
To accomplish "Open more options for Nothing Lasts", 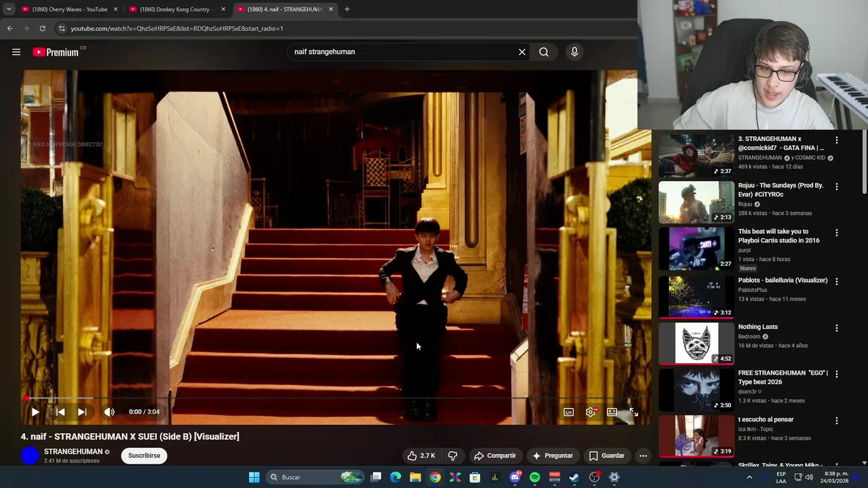I will (x=837, y=328).
